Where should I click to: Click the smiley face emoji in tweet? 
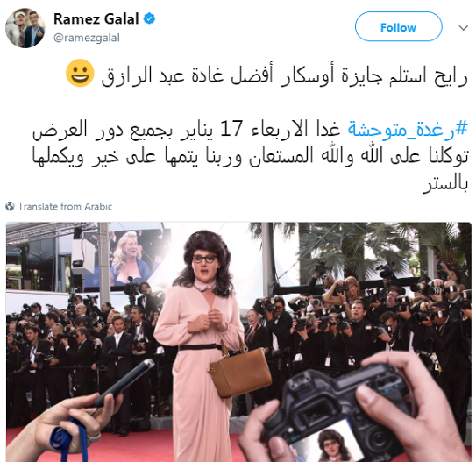tap(80, 73)
